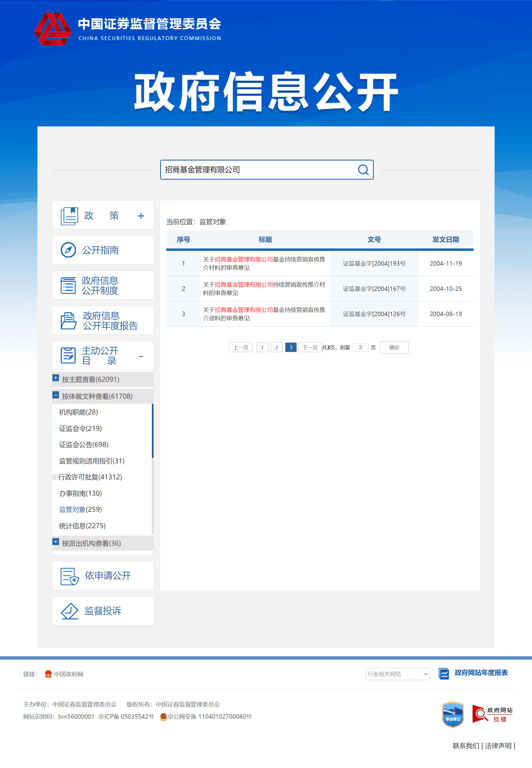This screenshot has width=532, height=768.
Task: Click the 事业单位 badge icon
Action: [x=453, y=714]
